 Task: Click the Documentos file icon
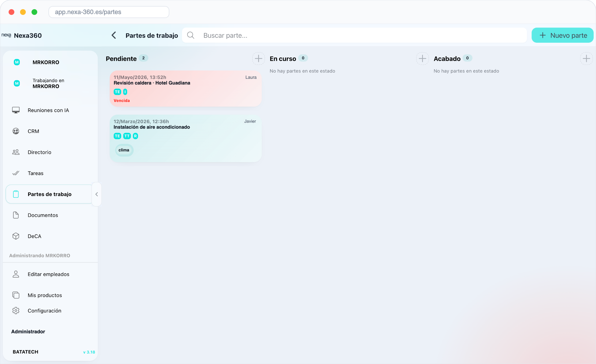click(x=16, y=215)
